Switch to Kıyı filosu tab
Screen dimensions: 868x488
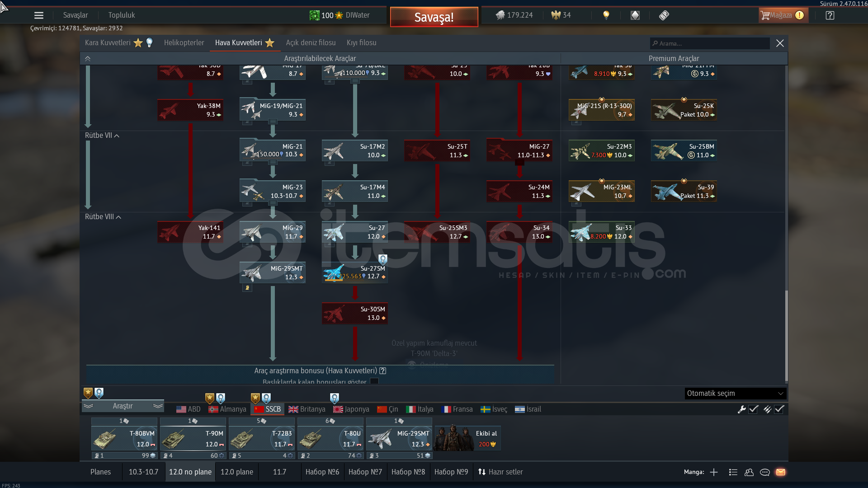coord(362,42)
